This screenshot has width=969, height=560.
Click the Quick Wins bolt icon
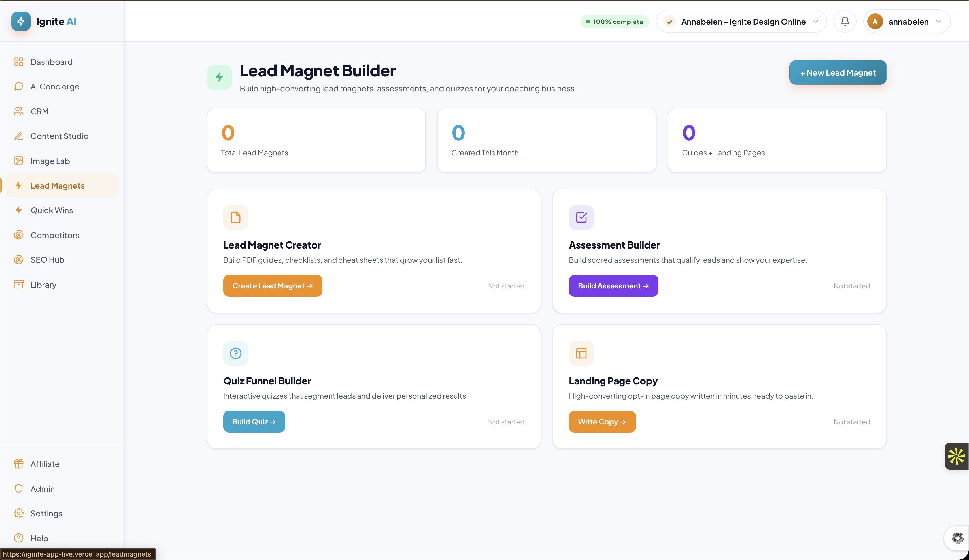18,210
